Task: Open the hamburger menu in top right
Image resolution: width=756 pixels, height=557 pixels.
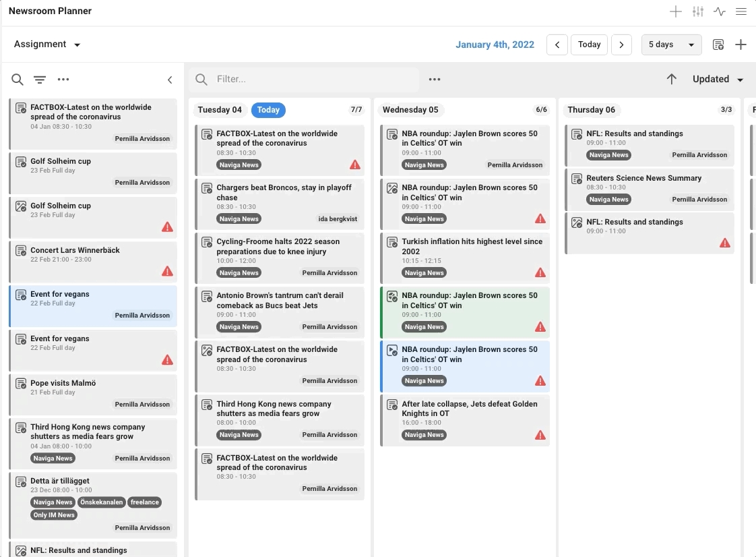Action: 741,11
